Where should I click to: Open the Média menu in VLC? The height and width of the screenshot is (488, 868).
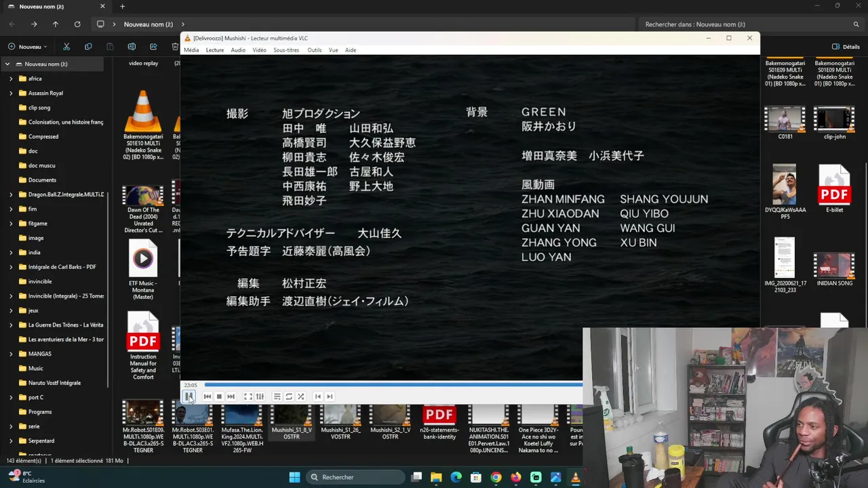click(x=191, y=50)
